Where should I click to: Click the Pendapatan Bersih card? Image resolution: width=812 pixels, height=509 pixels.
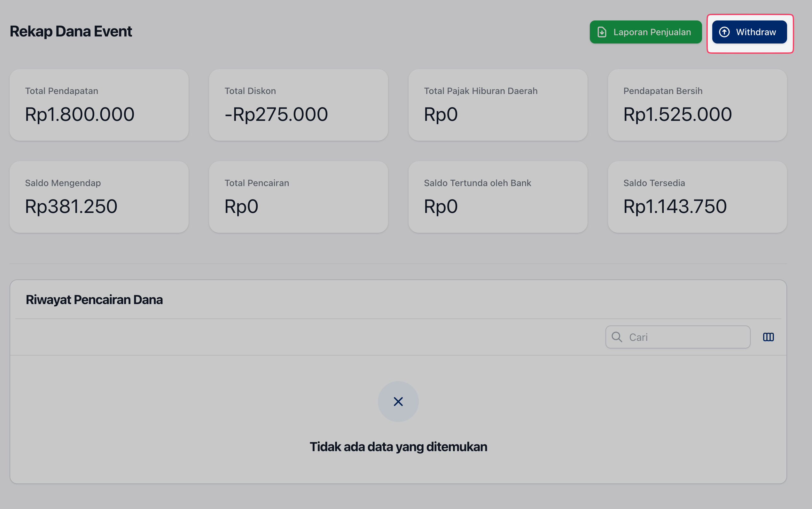pos(697,105)
